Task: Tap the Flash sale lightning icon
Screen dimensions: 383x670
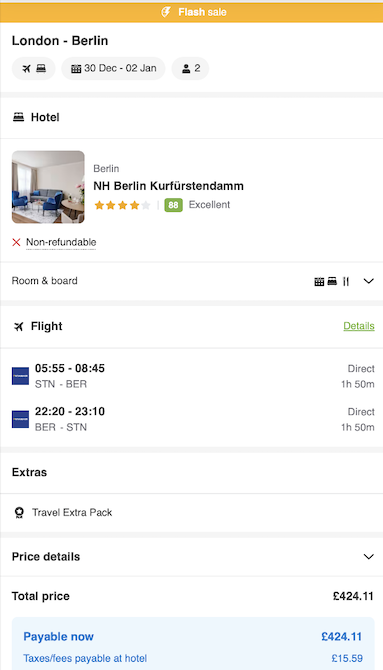Action: coord(166,12)
